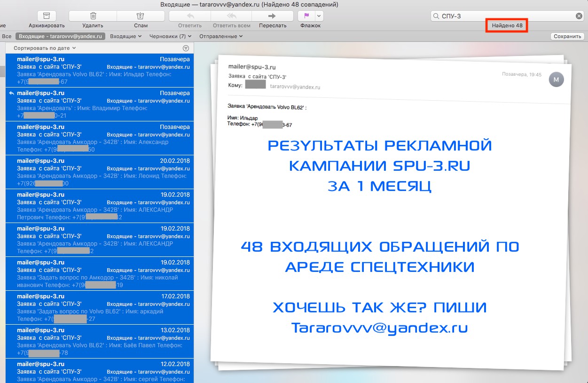The image size is (588, 383).
Task: Toggle the message filter icon
Action: (x=186, y=48)
